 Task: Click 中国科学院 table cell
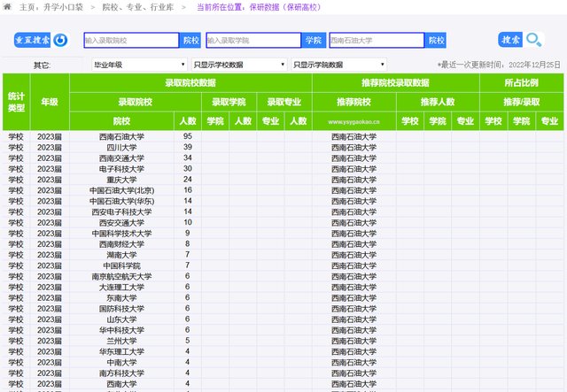[121, 265]
